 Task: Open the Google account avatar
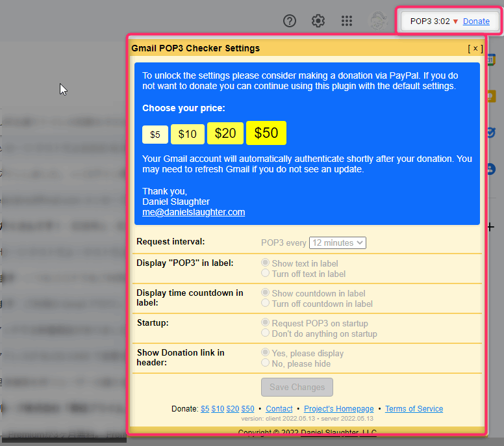tap(377, 21)
